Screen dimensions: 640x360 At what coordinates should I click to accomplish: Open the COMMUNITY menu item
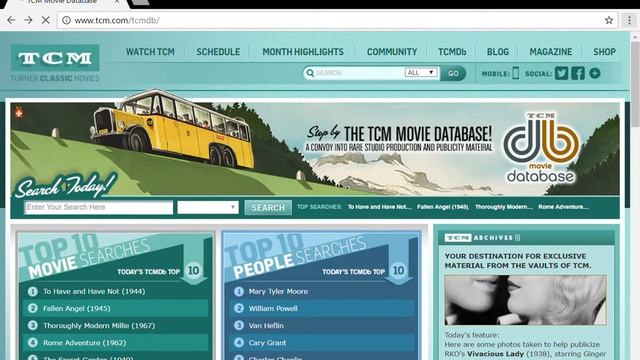tap(392, 52)
